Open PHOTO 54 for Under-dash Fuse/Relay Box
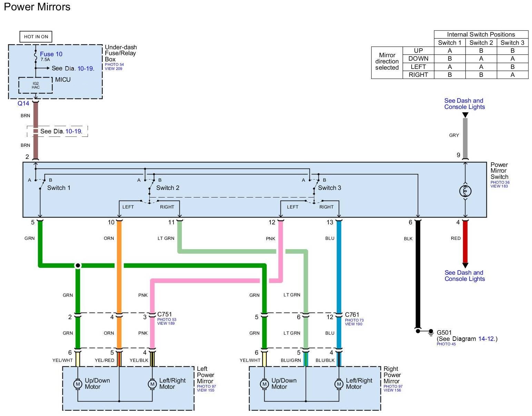Screen dimensions: 532x416 pyautogui.click(x=114, y=64)
